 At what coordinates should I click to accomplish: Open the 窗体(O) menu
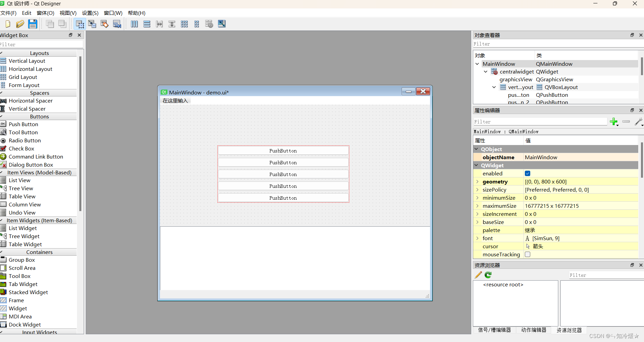(45, 13)
